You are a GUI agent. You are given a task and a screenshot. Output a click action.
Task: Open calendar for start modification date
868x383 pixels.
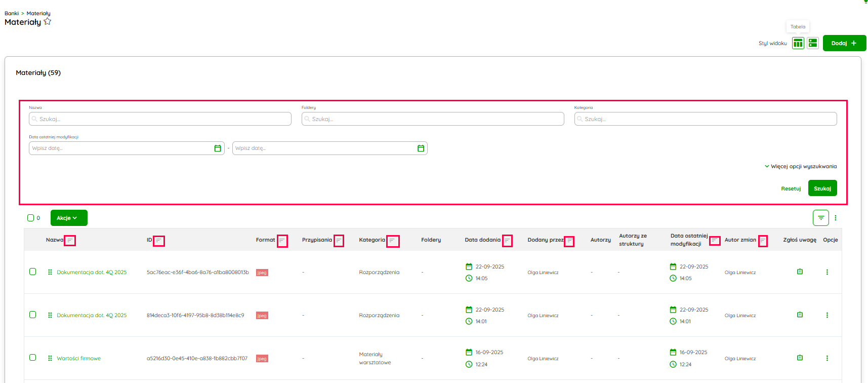[218, 148]
